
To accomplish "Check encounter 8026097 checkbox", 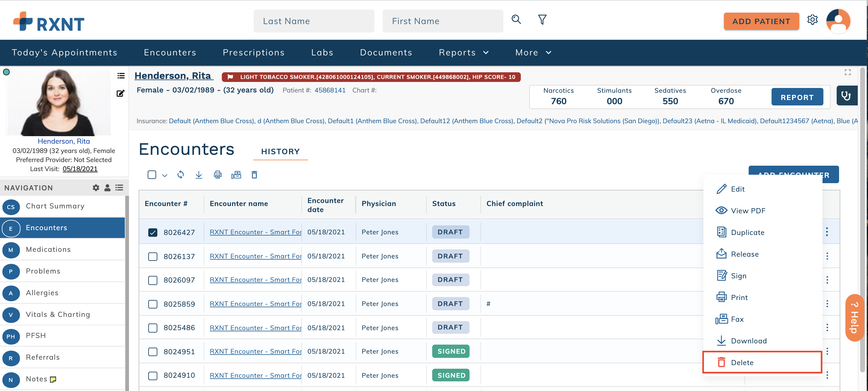I will click(x=153, y=280).
